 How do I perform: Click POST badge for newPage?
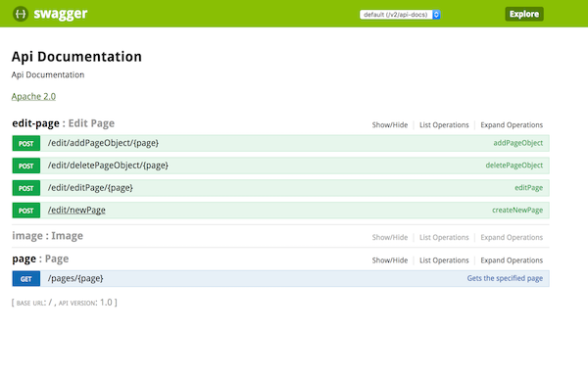25,211
